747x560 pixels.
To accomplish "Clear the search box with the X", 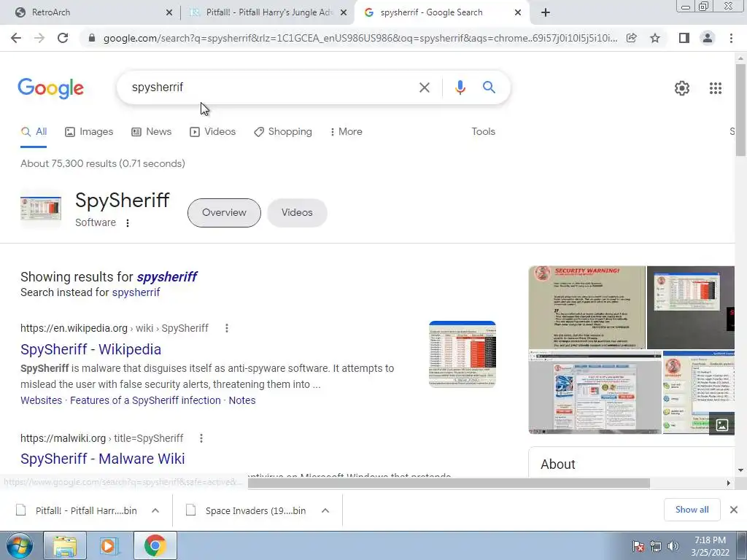I will pos(424,87).
